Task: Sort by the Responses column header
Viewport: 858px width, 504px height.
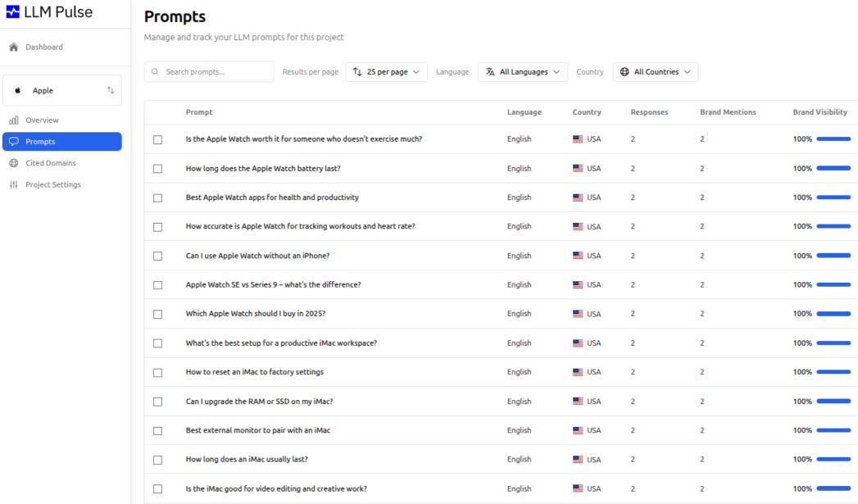Action: (x=649, y=112)
